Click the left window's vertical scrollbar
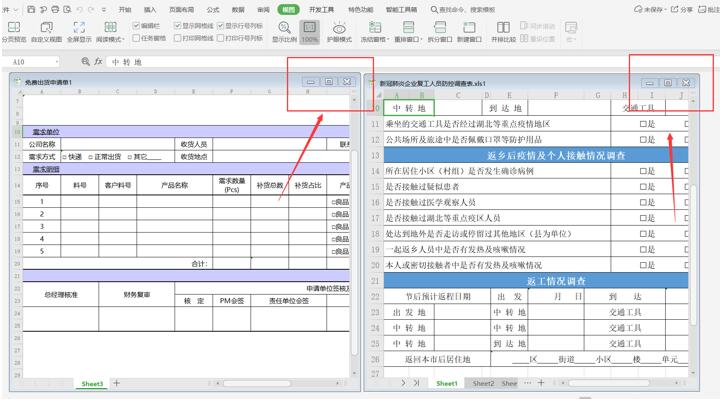 click(354, 253)
